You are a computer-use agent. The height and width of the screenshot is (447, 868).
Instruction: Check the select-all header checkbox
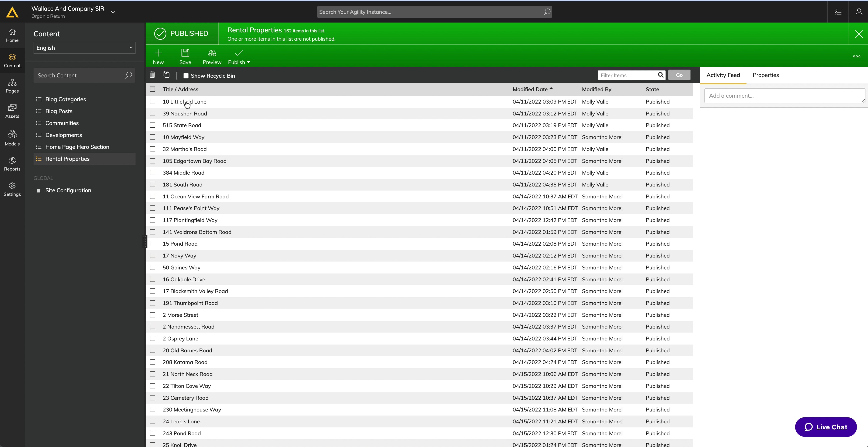tap(153, 89)
